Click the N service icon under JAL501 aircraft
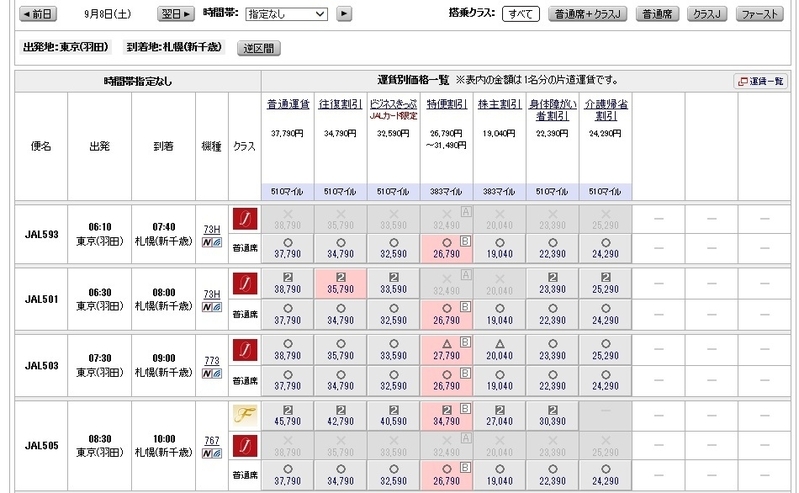Image resolution: width=799 pixels, height=493 pixels. [207, 307]
